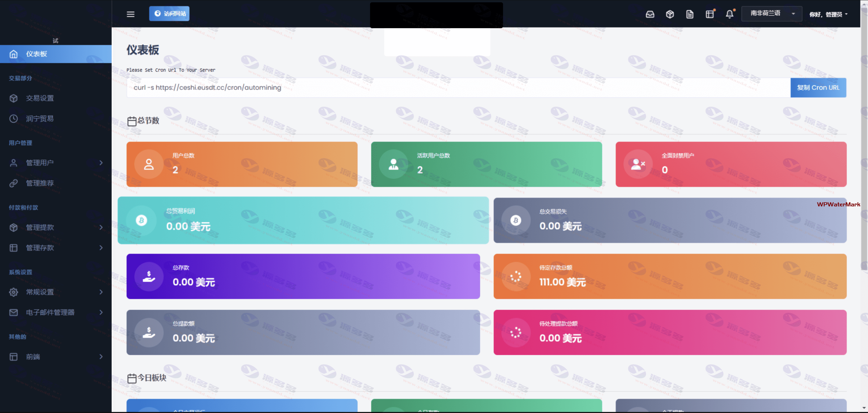The image size is (868, 413).
Task: Open 交易设置 from the sidebar
Action: (40, 98)
